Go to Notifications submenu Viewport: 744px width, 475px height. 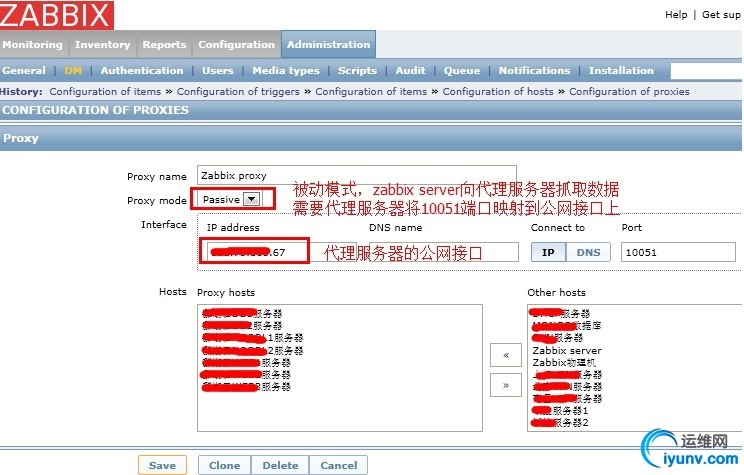[534, 71]
